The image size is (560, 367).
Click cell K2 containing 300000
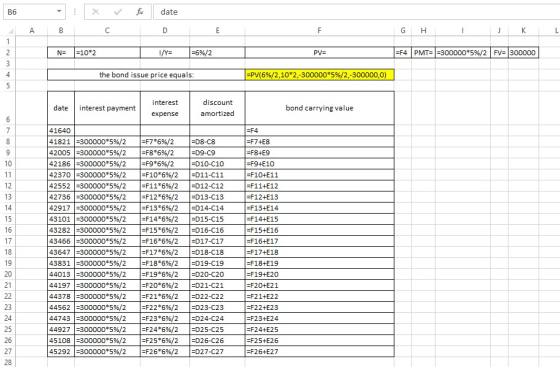pos(523,52)
